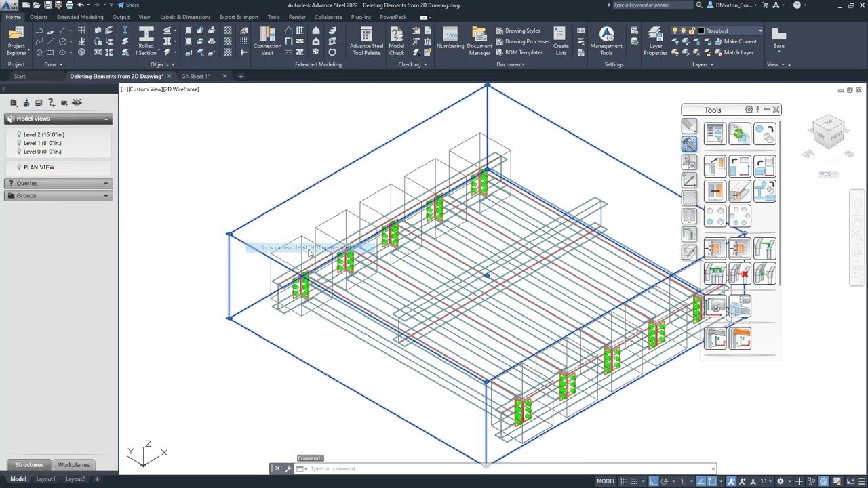Toggle ortho mode in status bar
Viewport: 868px width, 488px height.
pos(653,481)
